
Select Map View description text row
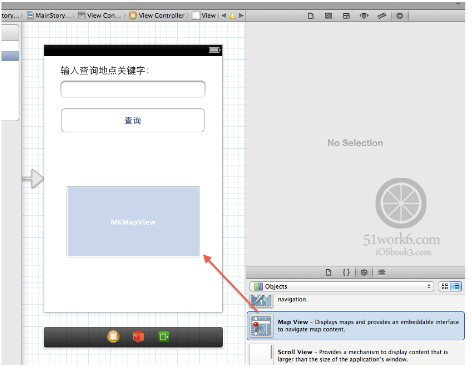click(368, 326)
